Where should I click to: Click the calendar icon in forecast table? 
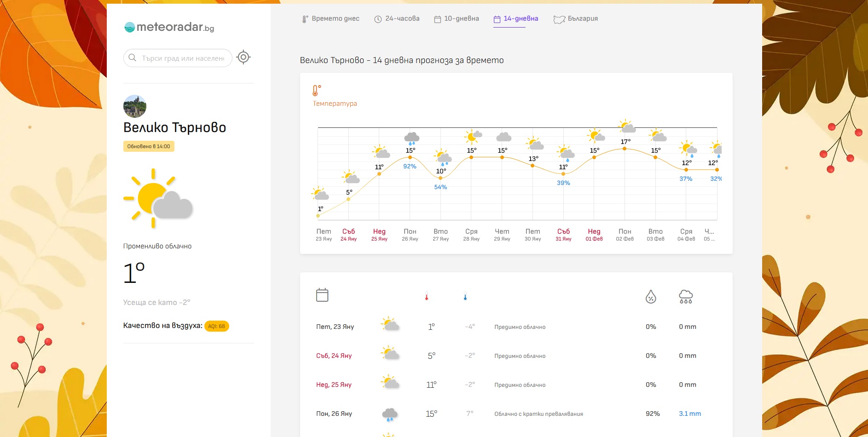tap(322, 295)
